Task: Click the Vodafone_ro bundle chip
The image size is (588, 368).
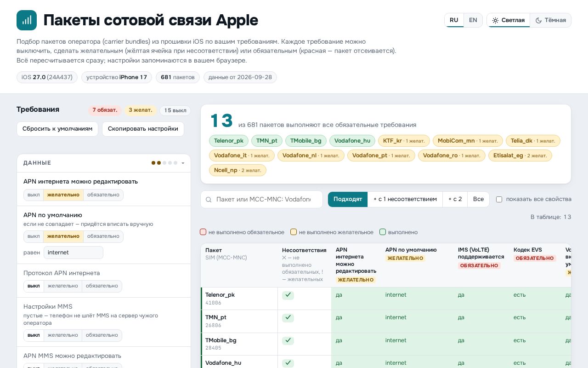Action: 452,155
